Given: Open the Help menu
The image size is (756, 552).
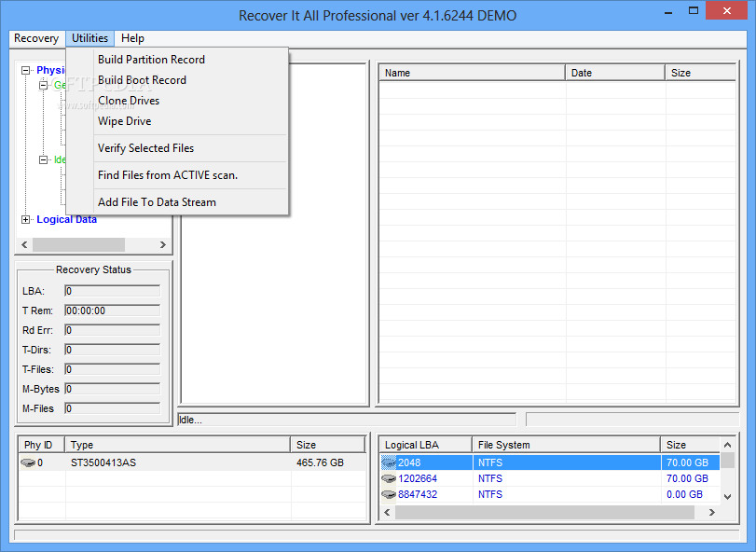Looking at the screenshot, I should (132, 38).
